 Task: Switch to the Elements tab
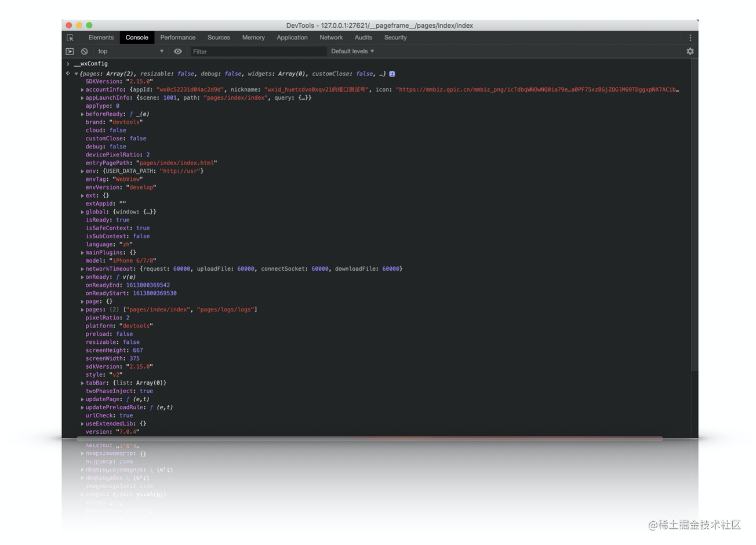101,38
